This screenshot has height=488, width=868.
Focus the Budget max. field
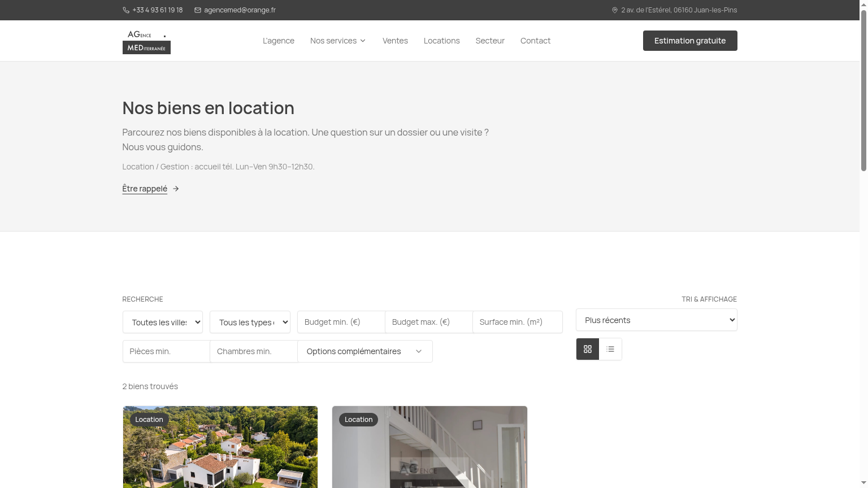pyautogui.click(x=429, y=322)
